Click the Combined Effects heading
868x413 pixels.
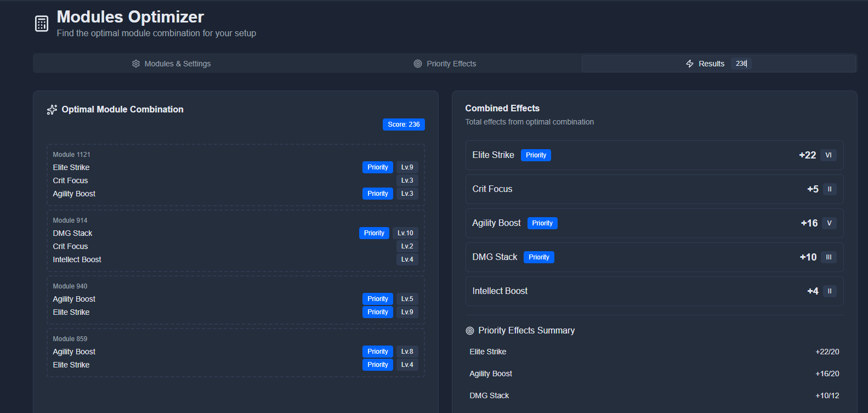[502, 109]
